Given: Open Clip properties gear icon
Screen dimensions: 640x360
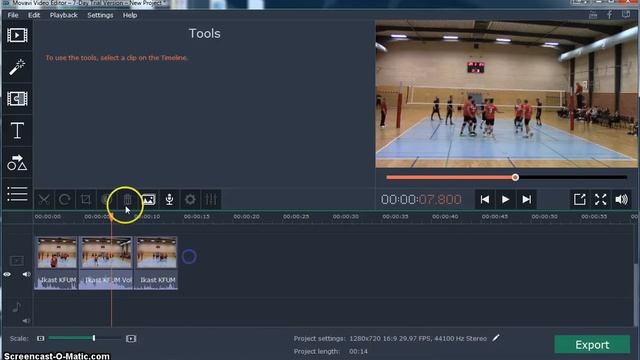Looking at the screenshot, I should 190,200.
